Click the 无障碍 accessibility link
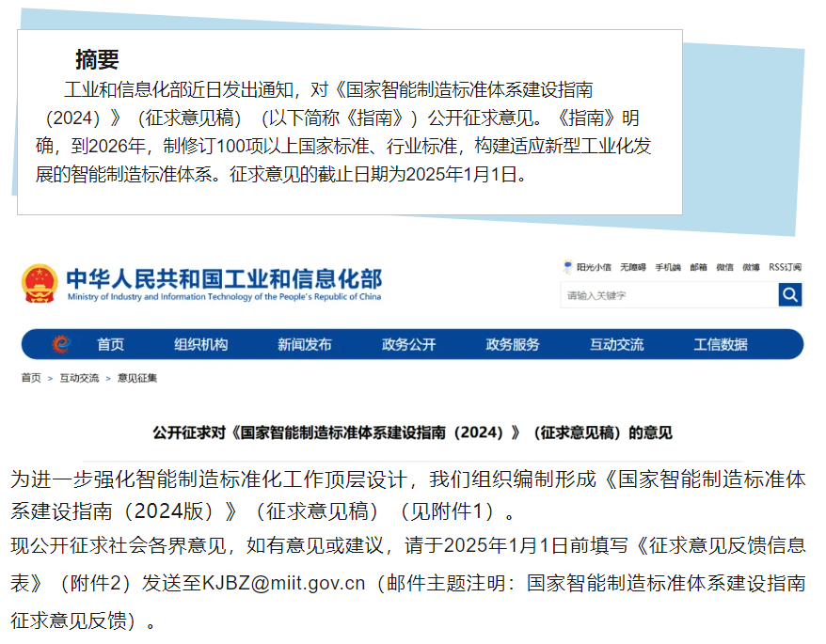 pos(633,268)
